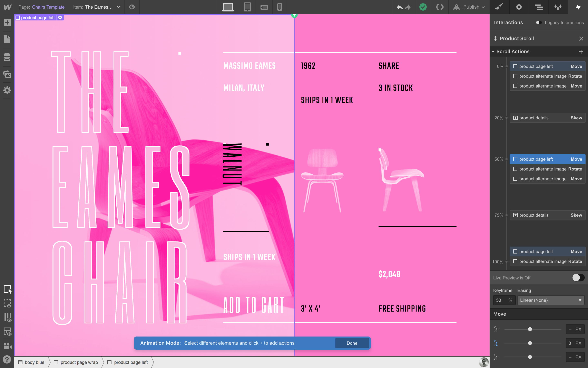Open the Publish dropdown

[469, 7]
